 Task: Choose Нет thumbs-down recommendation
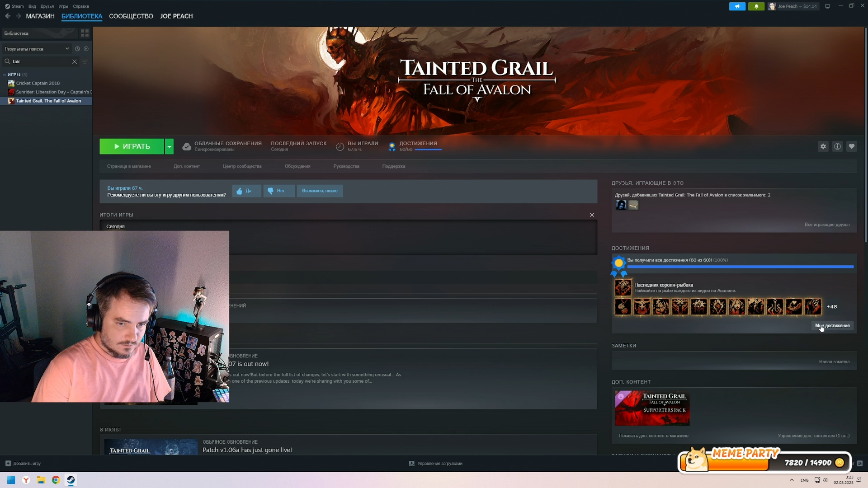(x=279, y=191)
